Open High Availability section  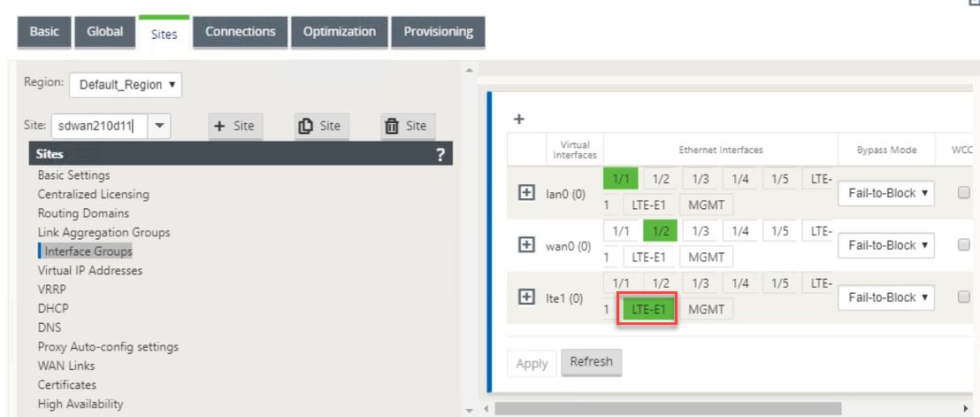coord(80,404)
